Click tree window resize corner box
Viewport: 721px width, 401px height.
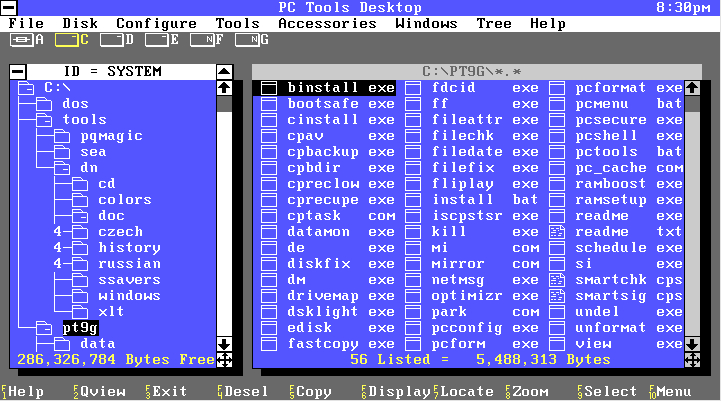pyautogui.click(x=224, y=360)
